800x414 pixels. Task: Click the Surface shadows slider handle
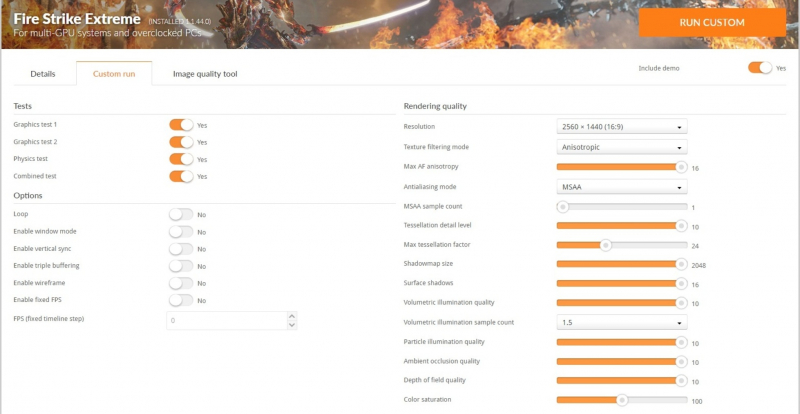(x=681, y=284)
